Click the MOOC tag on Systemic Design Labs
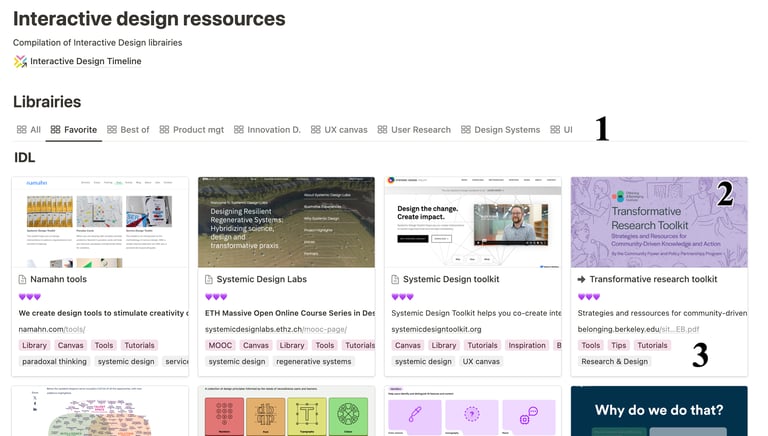The width and height of the screenshot is (768, 436). [220, 345]
